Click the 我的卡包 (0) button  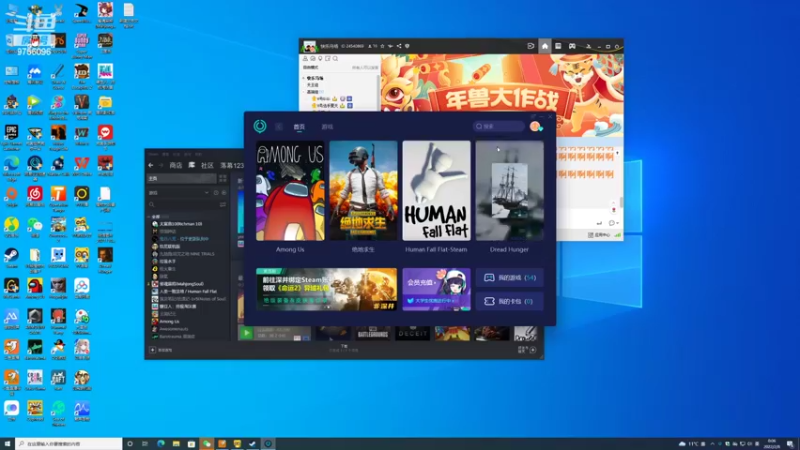(509, 301)
